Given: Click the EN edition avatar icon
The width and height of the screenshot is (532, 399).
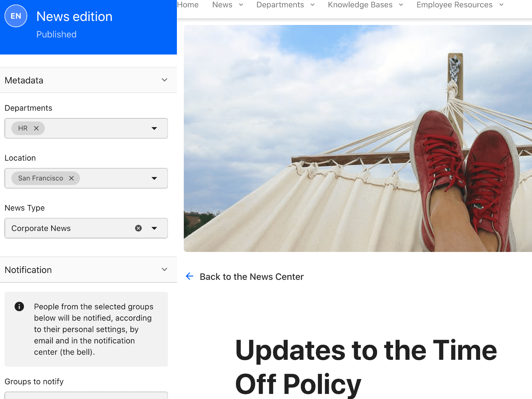Looking at the screenshot, I should click(16, 16).
